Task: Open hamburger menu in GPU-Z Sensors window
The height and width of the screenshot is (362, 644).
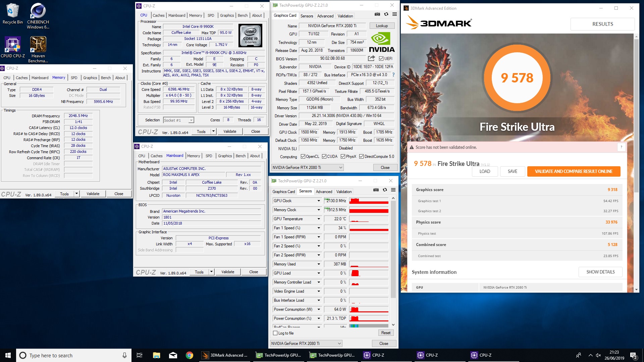Action: point(393,190)
